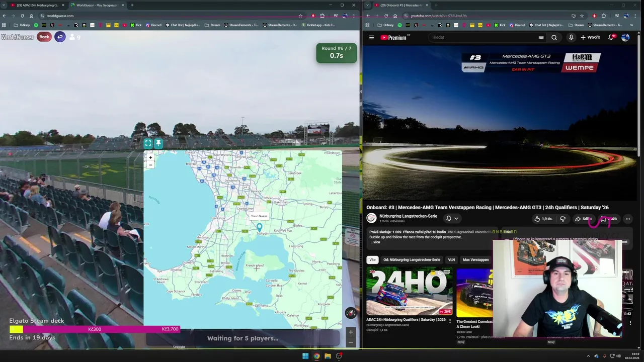Open File Explorer from the taskbar
This screenshot has height=362, width=644.
coord(328,356)
